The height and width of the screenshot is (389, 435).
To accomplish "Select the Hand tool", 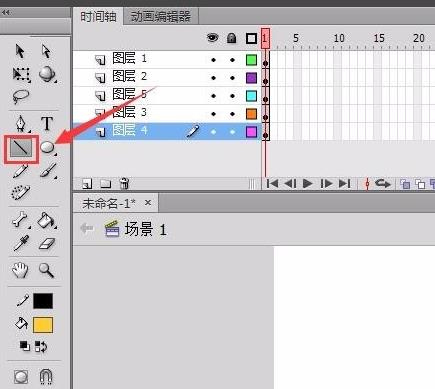I will click(20, 270).
